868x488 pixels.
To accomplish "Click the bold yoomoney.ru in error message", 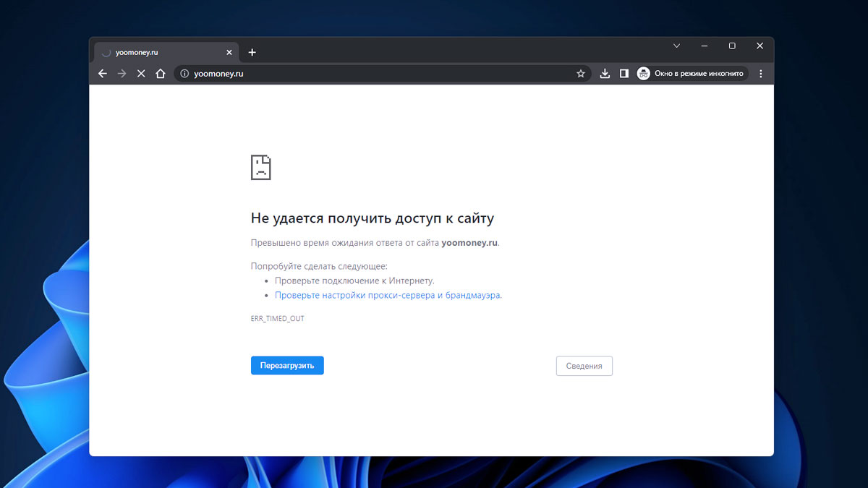I will [469, 243].
